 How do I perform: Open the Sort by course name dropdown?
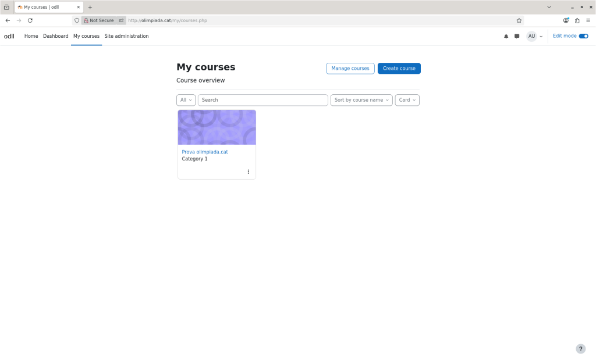pyautogui.click(x=361, y=100)
